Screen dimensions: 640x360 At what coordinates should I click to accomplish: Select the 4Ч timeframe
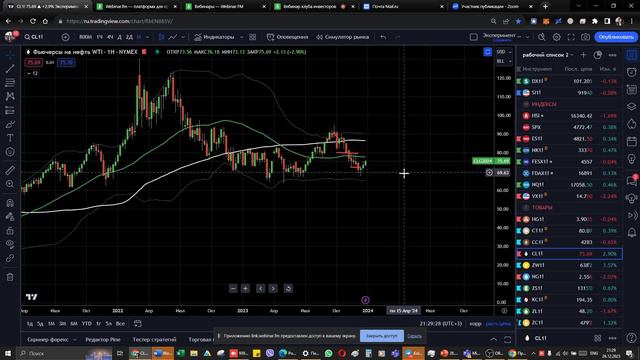point(110,37)
